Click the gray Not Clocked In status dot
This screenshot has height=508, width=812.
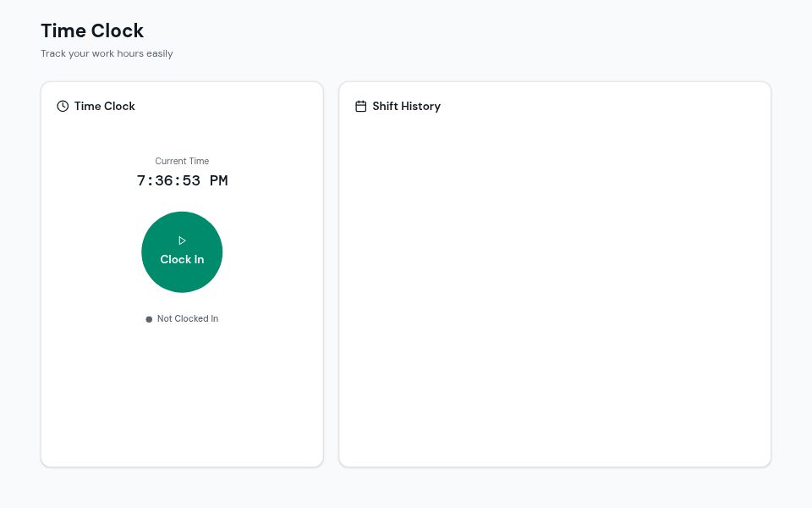(x=149, y=319)
